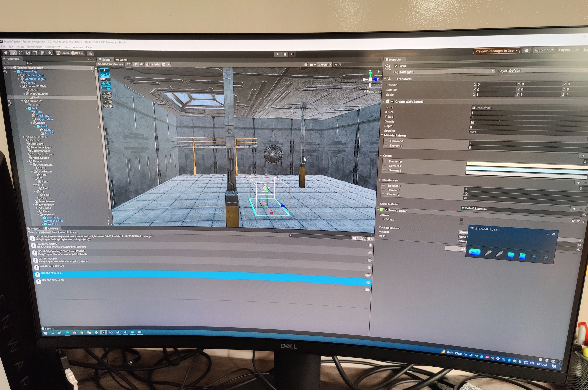This screenshot has width=588, height=390.
Task: Toggle the Wall object active checkbox
Action: pyautogui.click(x=396, y=66)
